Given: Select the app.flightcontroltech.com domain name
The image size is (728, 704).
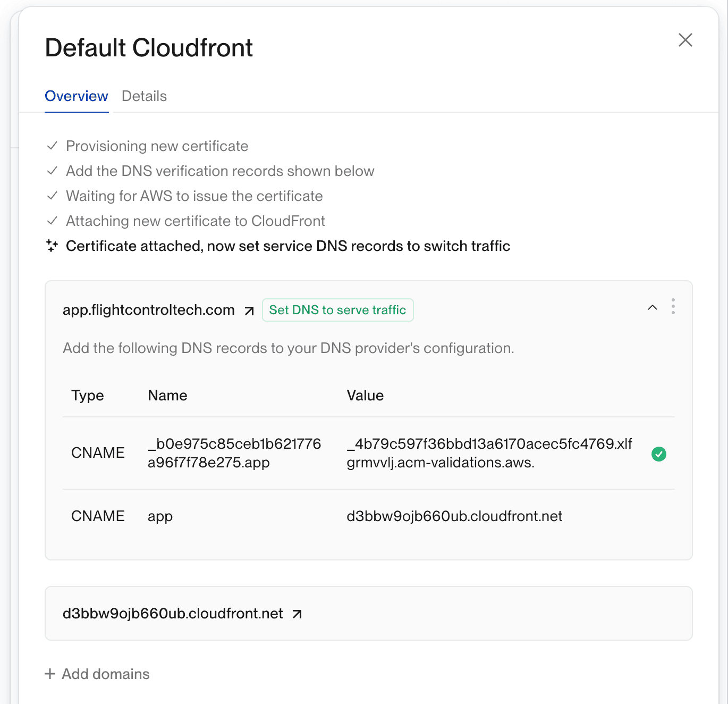Looking at the screenshot, I should 149,310.
